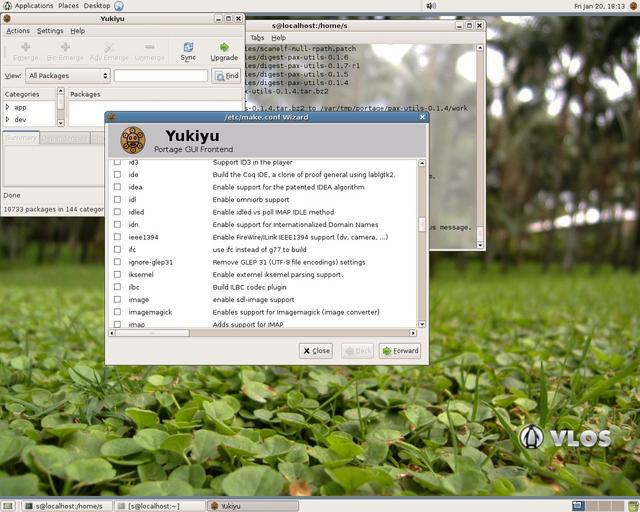Click the show desktop icon in bottom panel
This screenshot has height=512, width=640.
point(8,506)
